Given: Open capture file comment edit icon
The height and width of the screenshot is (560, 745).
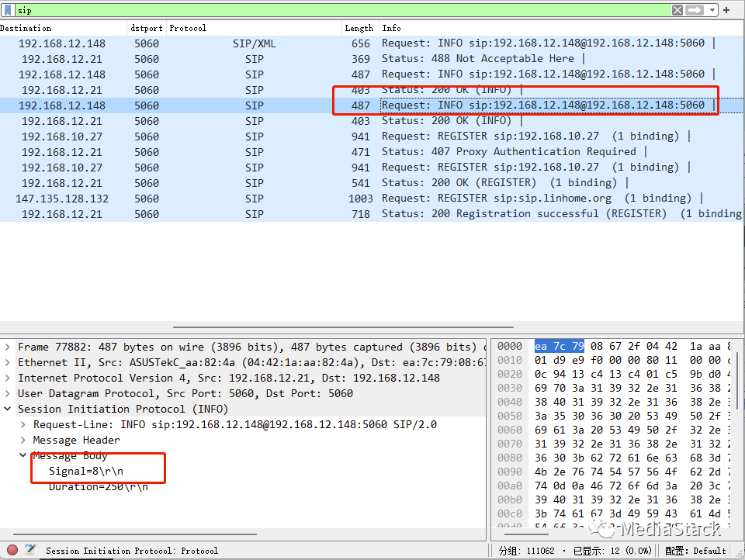Looking at the screenshot, I should point(29,550).
